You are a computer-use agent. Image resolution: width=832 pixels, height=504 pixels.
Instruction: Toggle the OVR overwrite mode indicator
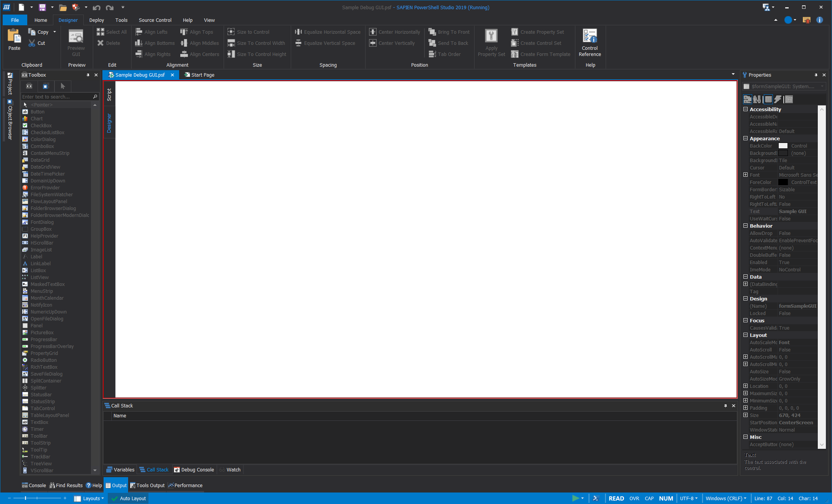[634, 498]
